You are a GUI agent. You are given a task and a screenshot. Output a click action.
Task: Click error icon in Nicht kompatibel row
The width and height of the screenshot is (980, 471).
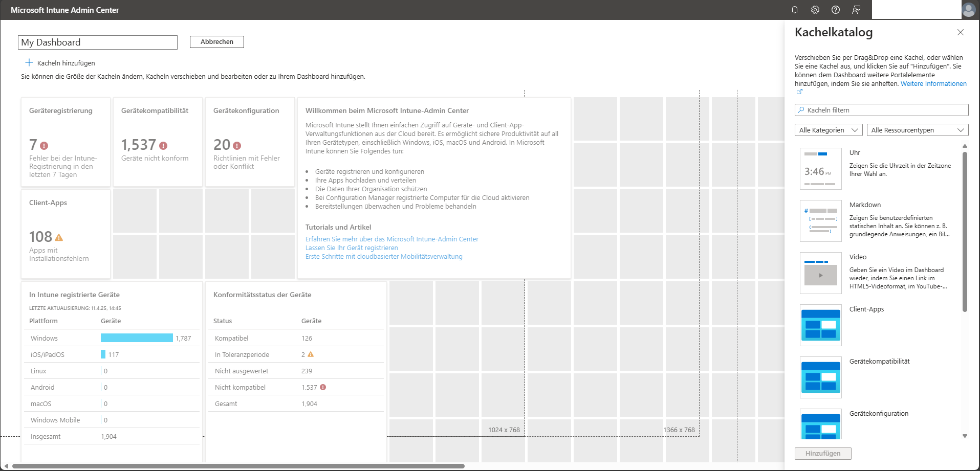pyautogui.click(x=323, y=387)
